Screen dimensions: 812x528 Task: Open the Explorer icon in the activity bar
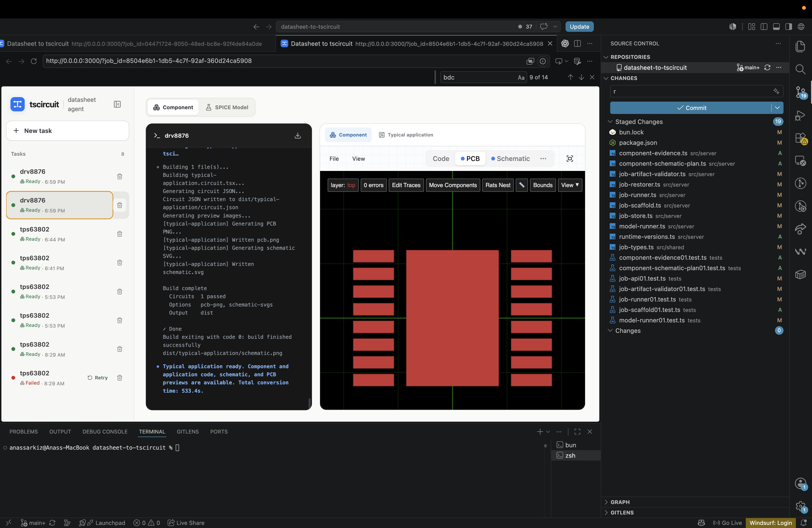pos(800,46)
